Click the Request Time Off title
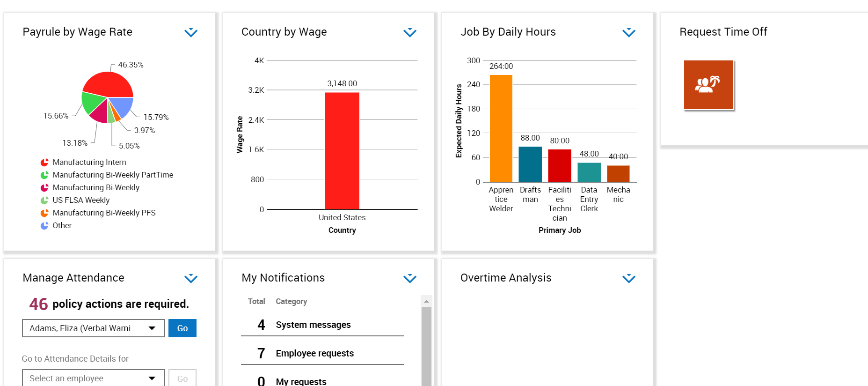Screen dimensions: 868x386 [x=723, y=32]
